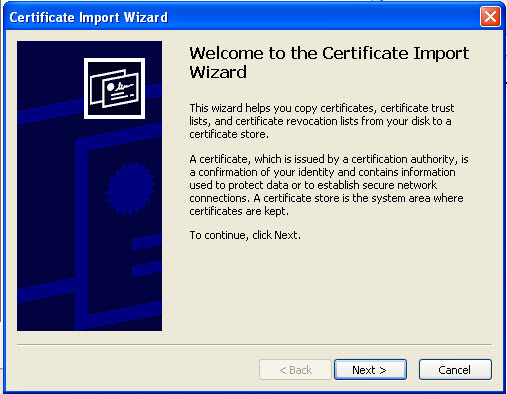Click the greyed-out < Back button
Viewport: 507px width, 394px height.
pos(295,369)
